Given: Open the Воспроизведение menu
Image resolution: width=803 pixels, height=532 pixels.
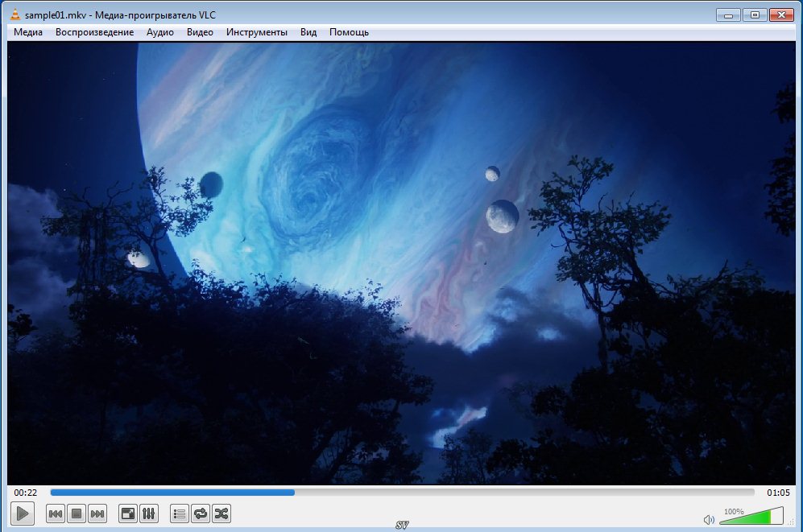Looking at the screenshot, I should coord(94,32).
